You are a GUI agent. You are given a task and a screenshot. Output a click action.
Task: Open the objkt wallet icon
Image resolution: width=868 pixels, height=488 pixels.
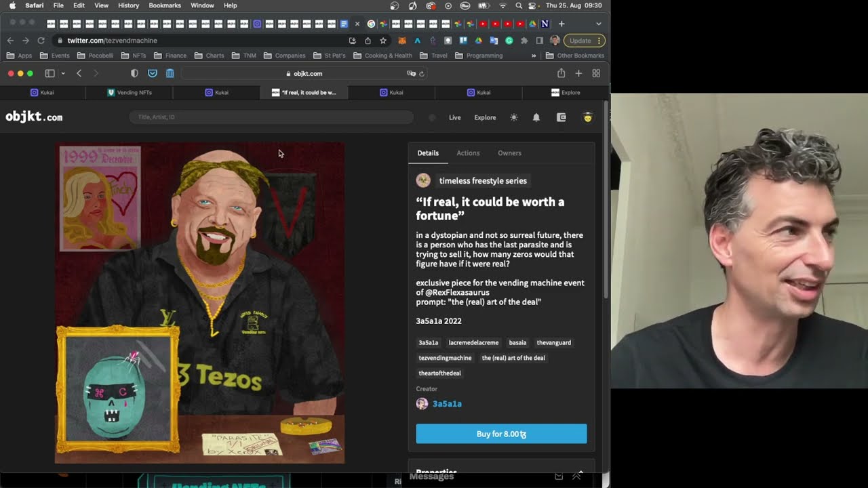click(x=561, y=117)
